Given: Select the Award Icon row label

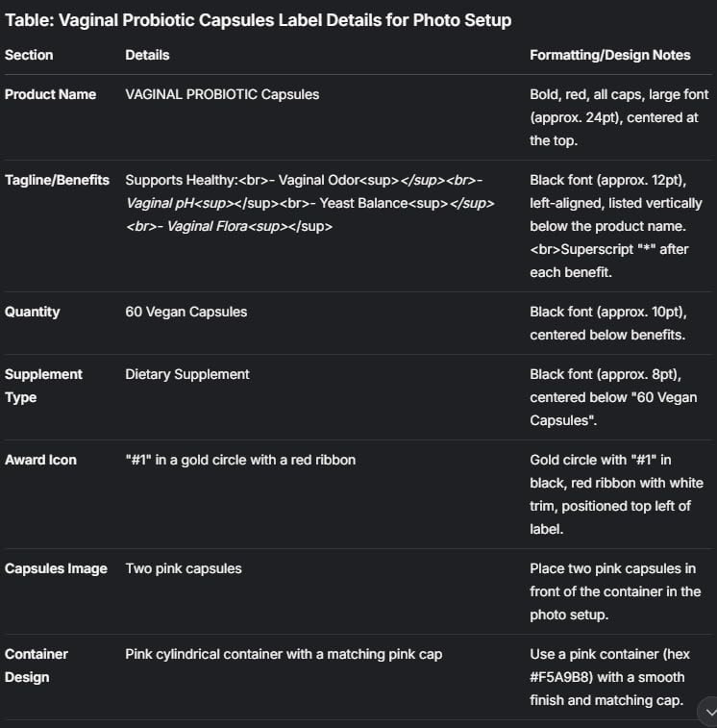Looking at the screenshot, I should click(40, 460).
